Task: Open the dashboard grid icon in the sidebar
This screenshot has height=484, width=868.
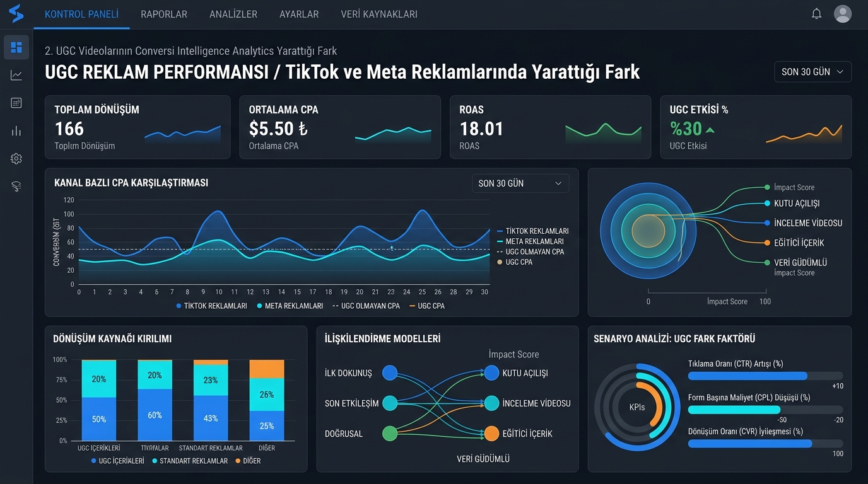Action: 16,47
